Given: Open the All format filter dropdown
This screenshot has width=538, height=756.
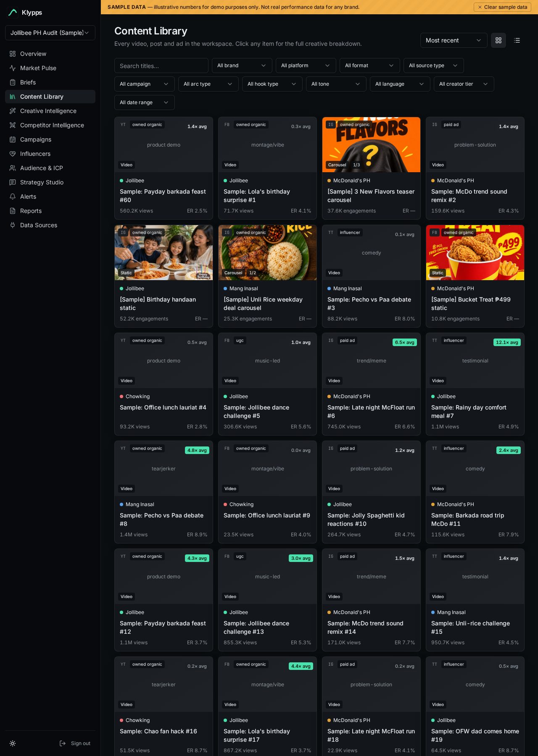Looking at the screenshot, I should click(x=370, y=66).
